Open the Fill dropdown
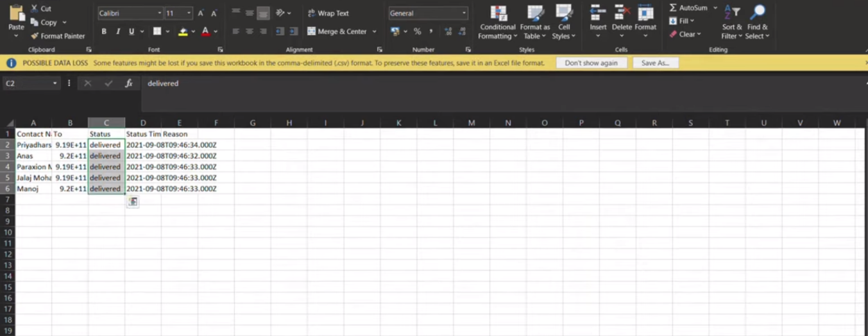The width and height of the screenshot is (868, 336). point(682,21)
